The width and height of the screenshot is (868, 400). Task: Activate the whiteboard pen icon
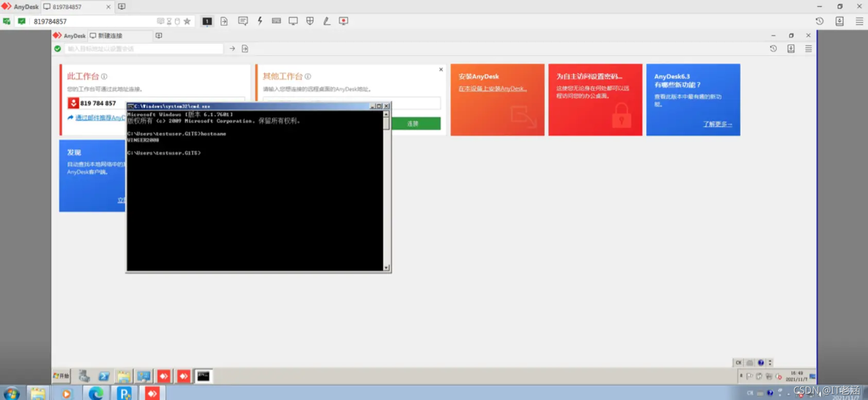coord(327,21)
